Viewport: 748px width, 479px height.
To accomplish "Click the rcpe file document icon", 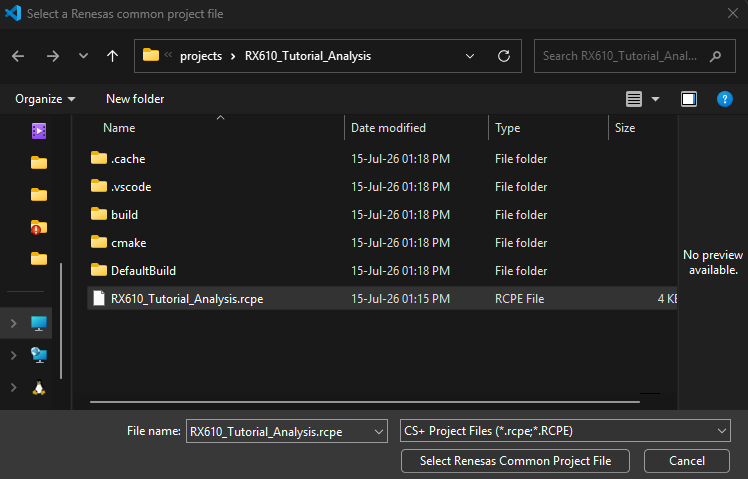I will pos(99,298).
